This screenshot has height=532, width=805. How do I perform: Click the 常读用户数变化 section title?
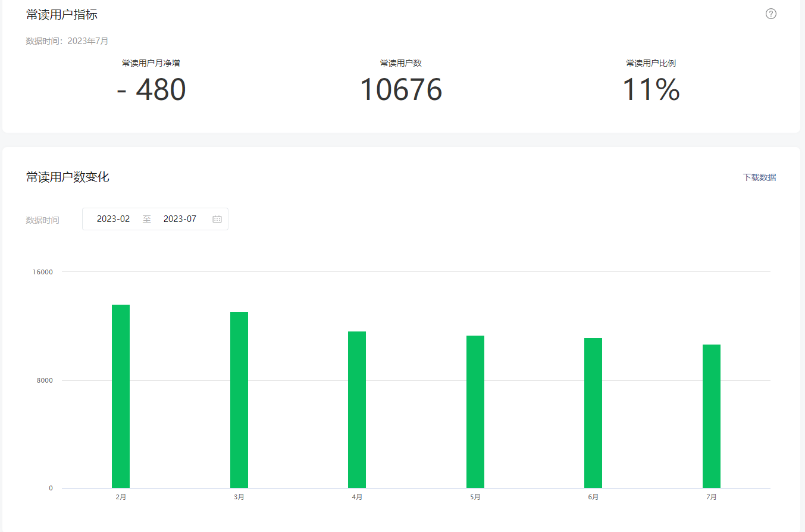(x=68, y=177)
